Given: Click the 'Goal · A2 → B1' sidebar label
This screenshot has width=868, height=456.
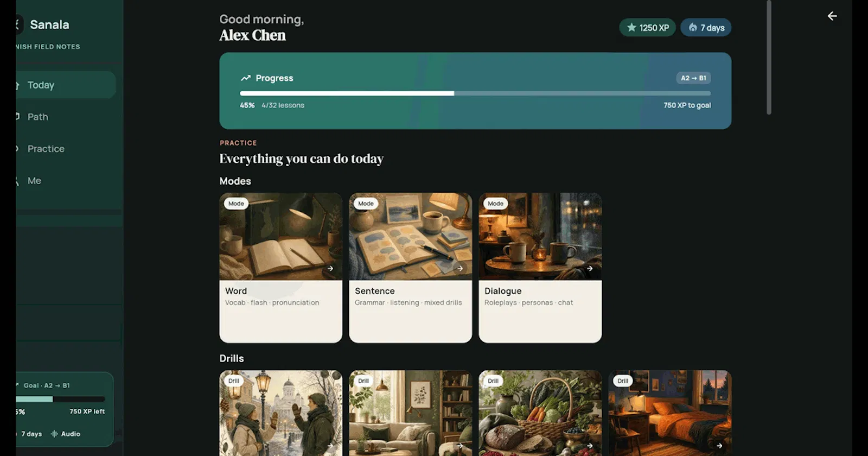Looking at the screenshot, I should tap(46, 385).
